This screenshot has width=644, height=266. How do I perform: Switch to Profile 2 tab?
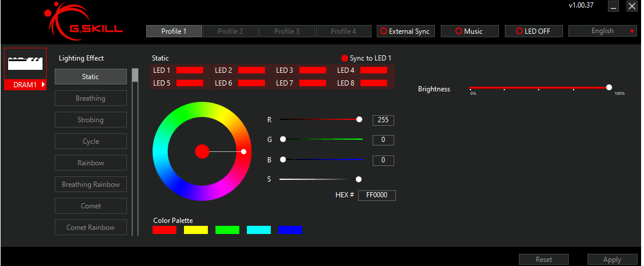click(x=230, y=31)
